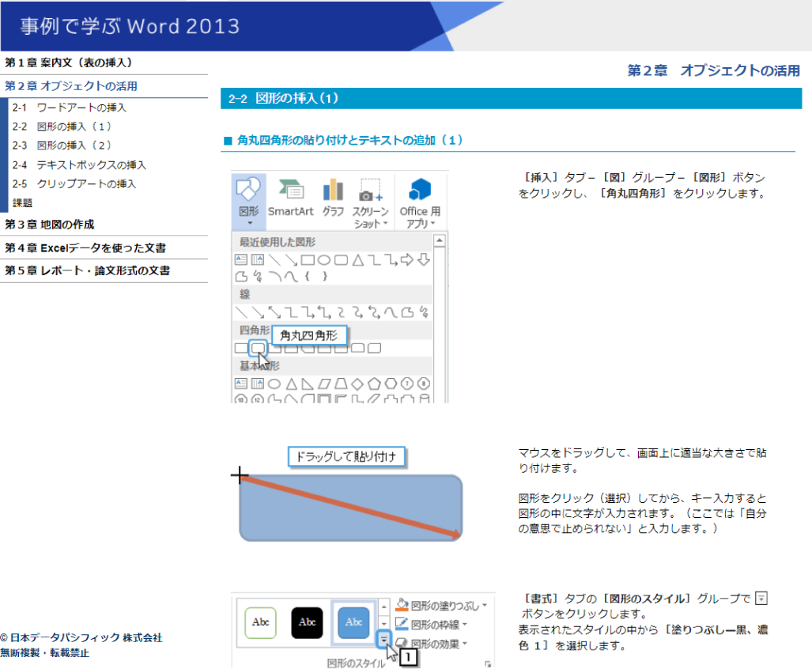The width and height of the screenshot is (812, 669).
Task: Select the left brace shape
Action: pyautogui.click(x=307, y=276)
